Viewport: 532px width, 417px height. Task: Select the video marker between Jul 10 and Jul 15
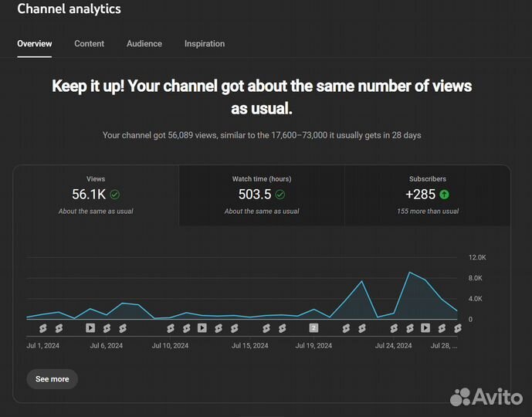[202, 328]
